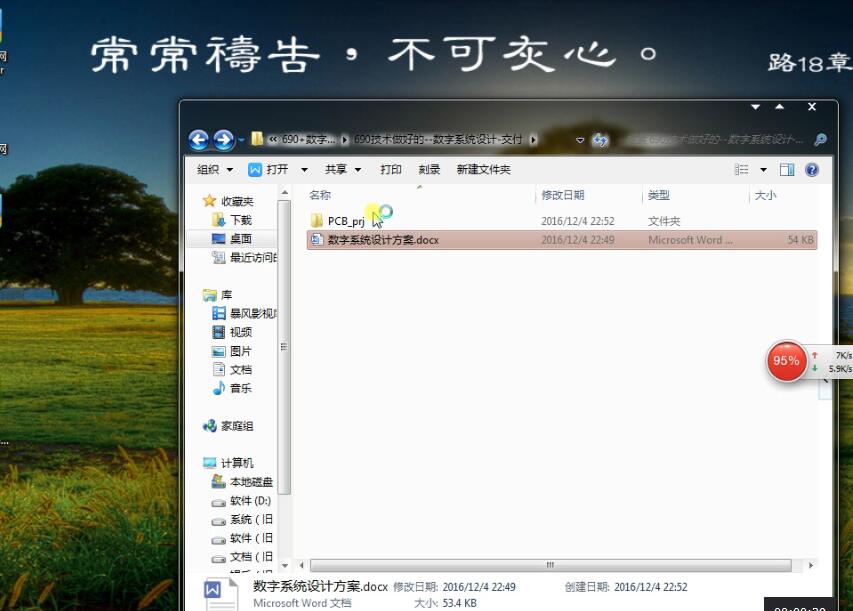Click the horizontal scrollbar thumb in file list
Image resolution: width=853 pixels, height=611 pixels.
pyautogui.click(x=551, y=565)
